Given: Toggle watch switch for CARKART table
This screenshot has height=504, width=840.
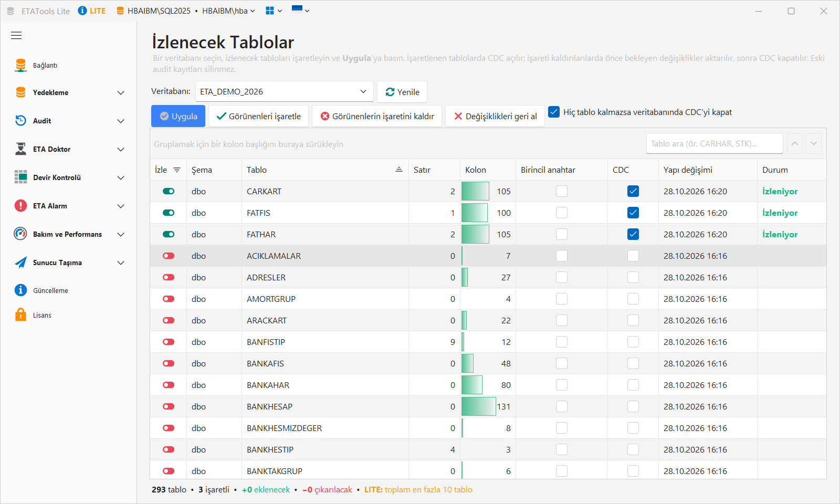Looking at the screenshot, I should pyautogui.click(x=169, y=191).
